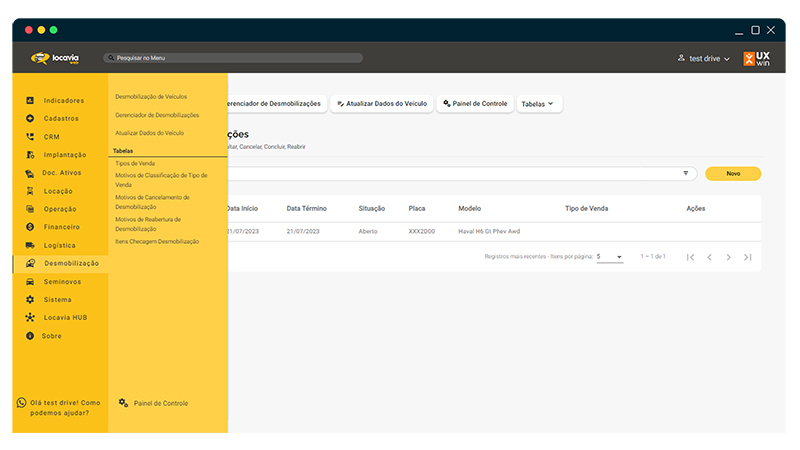This screenshot has height=450, width=800.
Task: Click the Sistema gear icon
Action: (x=30, y=299)
